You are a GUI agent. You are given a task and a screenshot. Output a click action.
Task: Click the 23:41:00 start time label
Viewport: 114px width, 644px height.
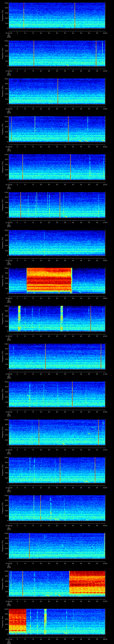click(x=9, y=412)
